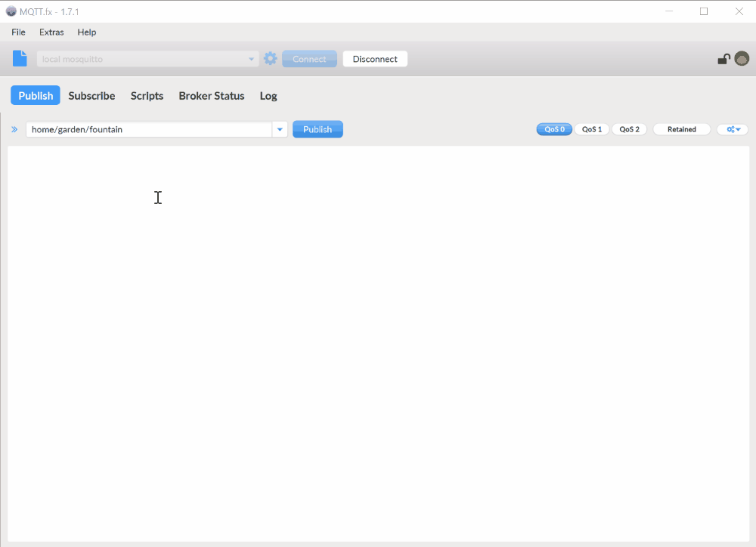Open the Extras menu
Viewport: 756px width, 547px height.
[x=51, y=32]
